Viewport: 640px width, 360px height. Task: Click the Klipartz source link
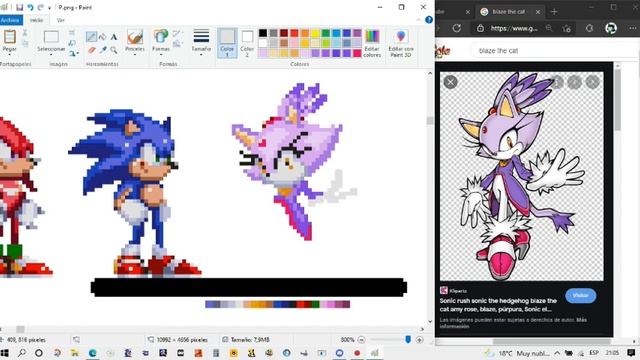pyautogui.click(x=453, y=291)
